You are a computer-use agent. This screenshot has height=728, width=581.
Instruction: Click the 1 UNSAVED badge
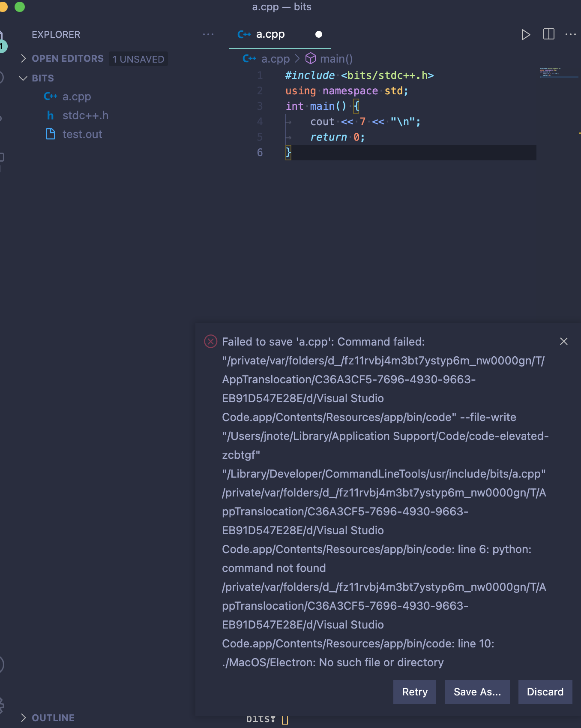pos(138,59)
